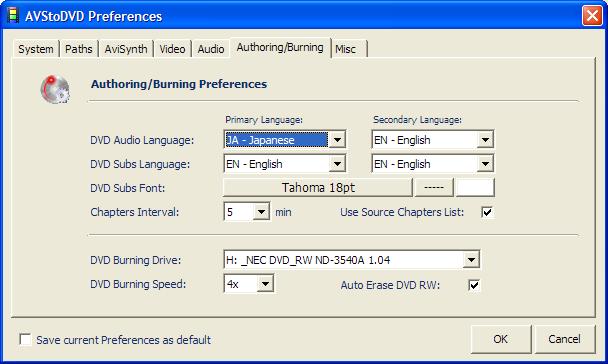The height and width of the screenshot is (364, 608).
Task: Toggle Use Source Chapters List checkbox
Action: pyautogui.click(x=487, y=212)
